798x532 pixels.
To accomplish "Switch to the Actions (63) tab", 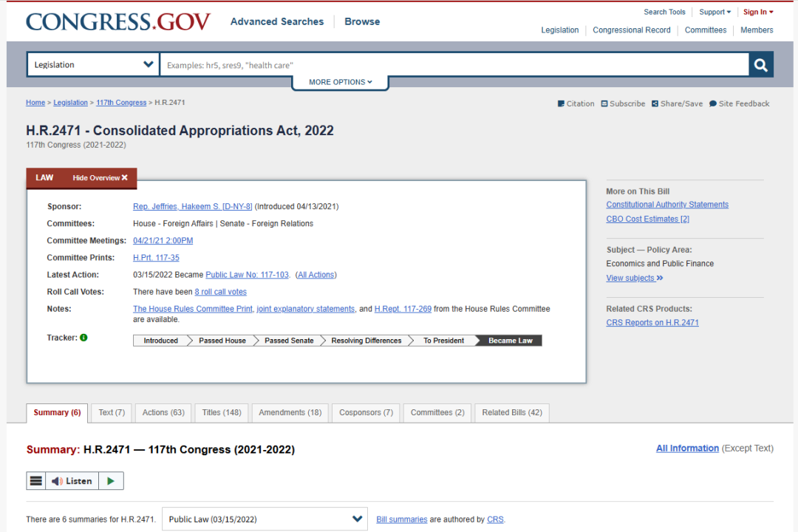I will 163,413.
